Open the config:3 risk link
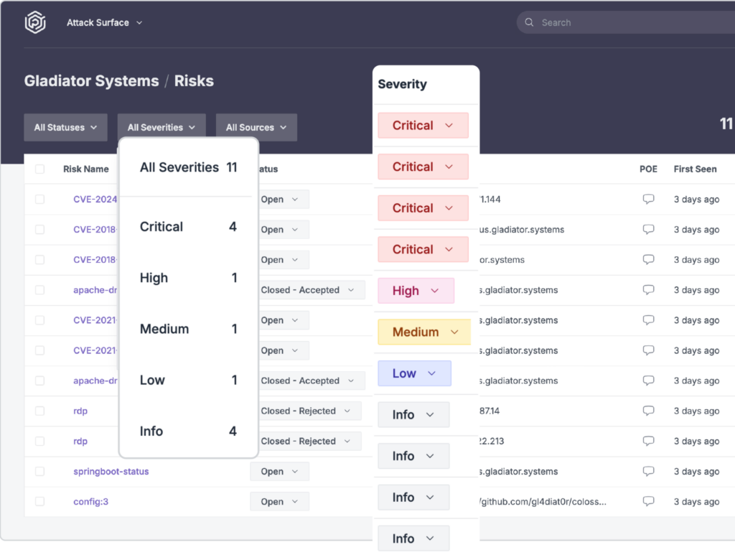This screenshot has width=735, height=560. (x=91, y=501)
